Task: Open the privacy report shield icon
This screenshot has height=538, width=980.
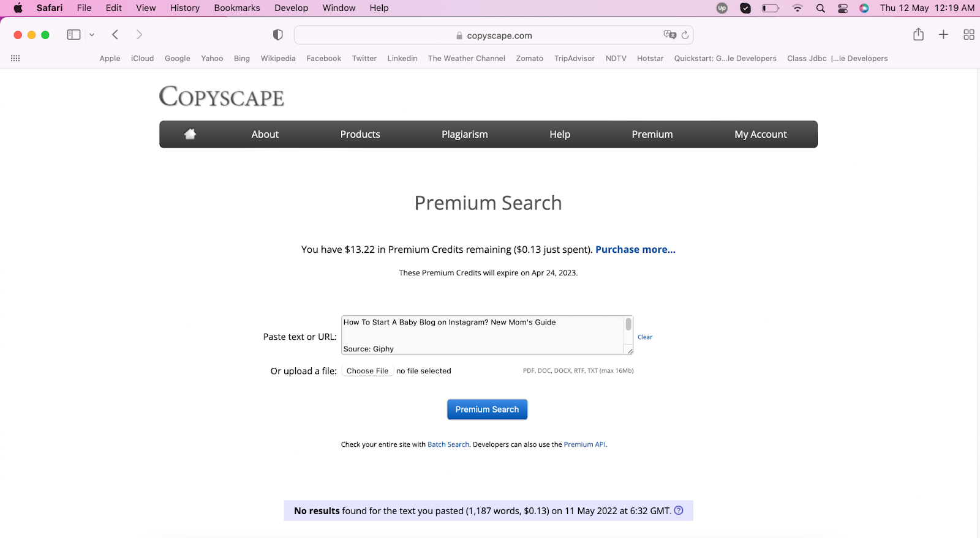Action: (x=277, y=35)
